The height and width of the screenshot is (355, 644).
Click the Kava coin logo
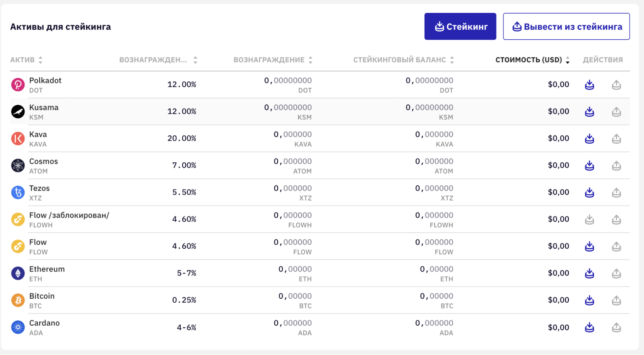18,139
